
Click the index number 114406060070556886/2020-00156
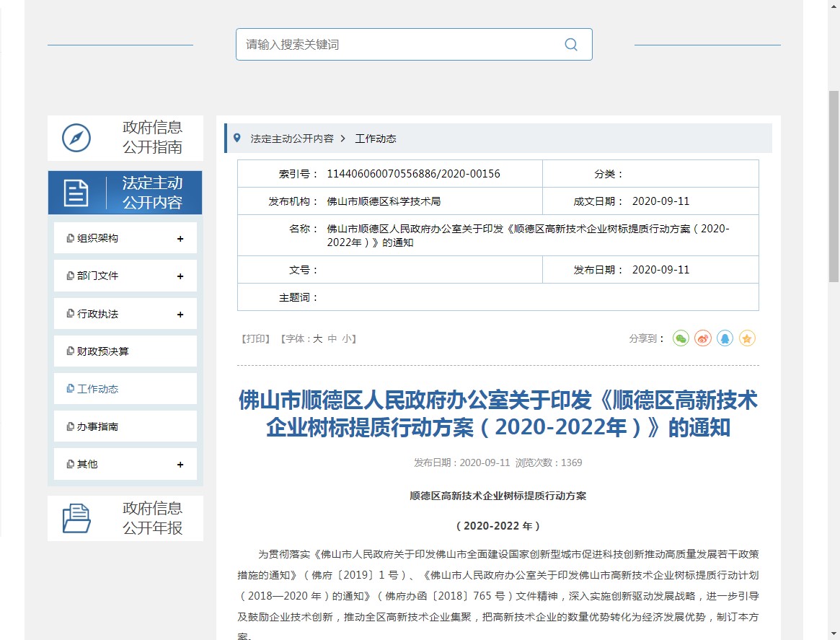(414, 174)
